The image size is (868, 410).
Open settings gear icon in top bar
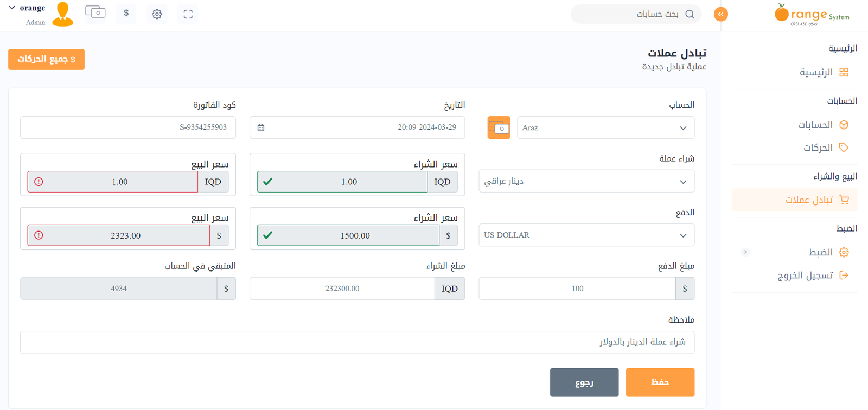click(x=157, y=14)
